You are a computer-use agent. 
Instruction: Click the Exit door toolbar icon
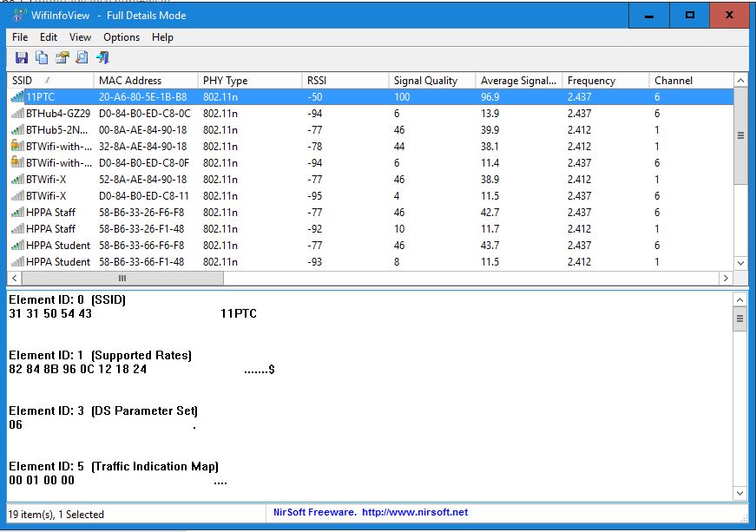tap(102, 58)
